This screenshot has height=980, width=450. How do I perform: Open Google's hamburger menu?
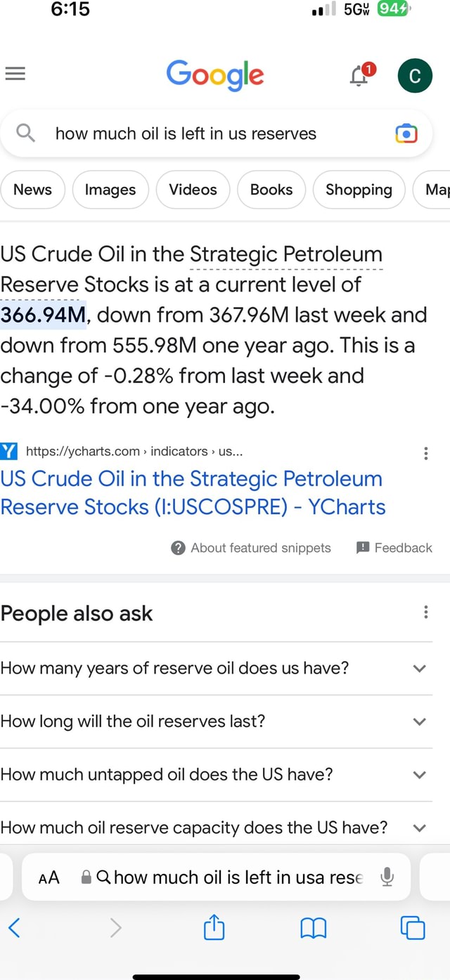tap(15, 74)
